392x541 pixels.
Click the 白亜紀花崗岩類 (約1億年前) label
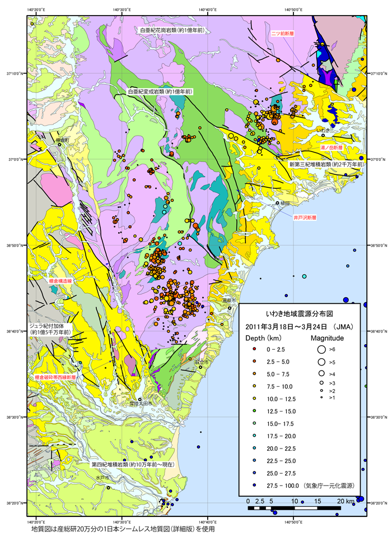[172, 30]
